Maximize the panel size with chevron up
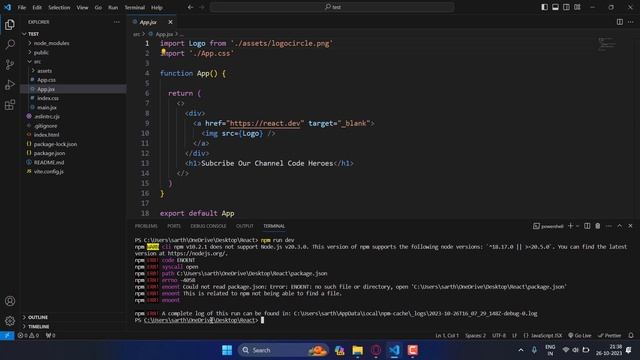Screen dimensions: 640x360 point(620,226)
